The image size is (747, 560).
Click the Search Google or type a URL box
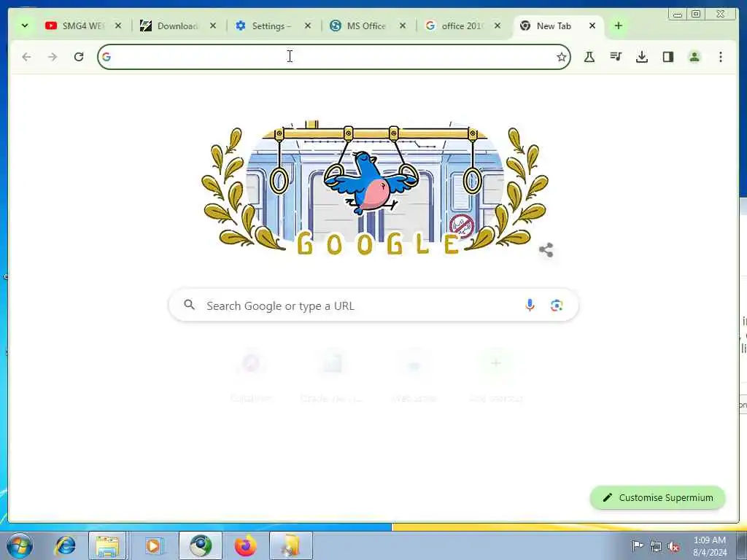[x=374, y=306]
